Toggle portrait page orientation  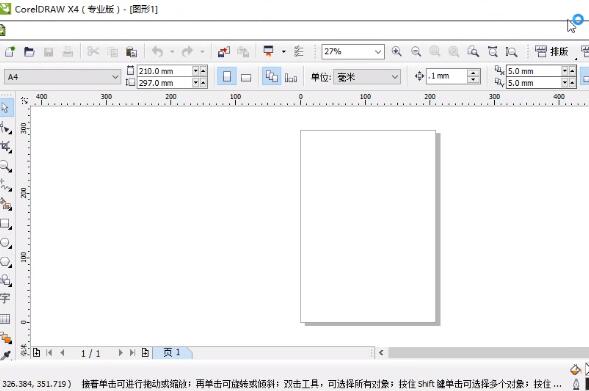point(227,77)
